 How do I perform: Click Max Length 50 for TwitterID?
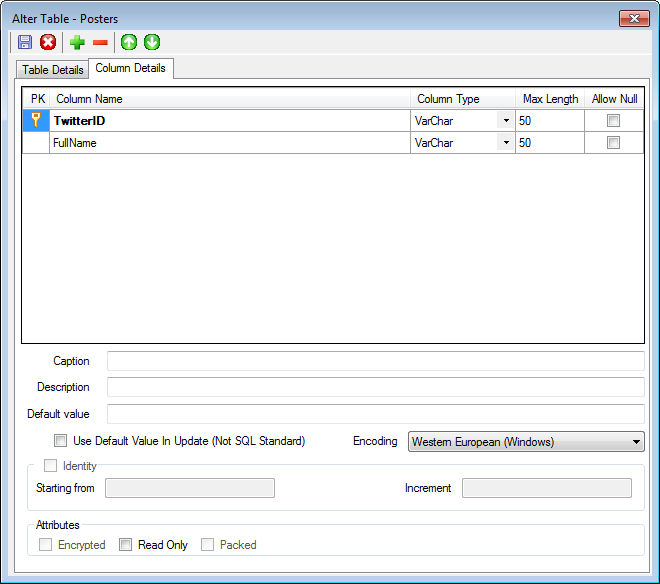(550, 120)
